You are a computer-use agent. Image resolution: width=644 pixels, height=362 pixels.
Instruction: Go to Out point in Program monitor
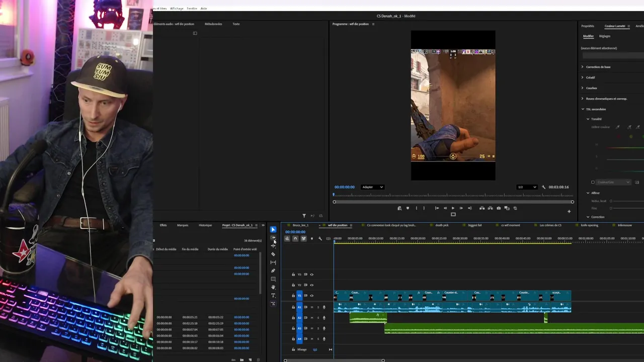coord(469,208)
